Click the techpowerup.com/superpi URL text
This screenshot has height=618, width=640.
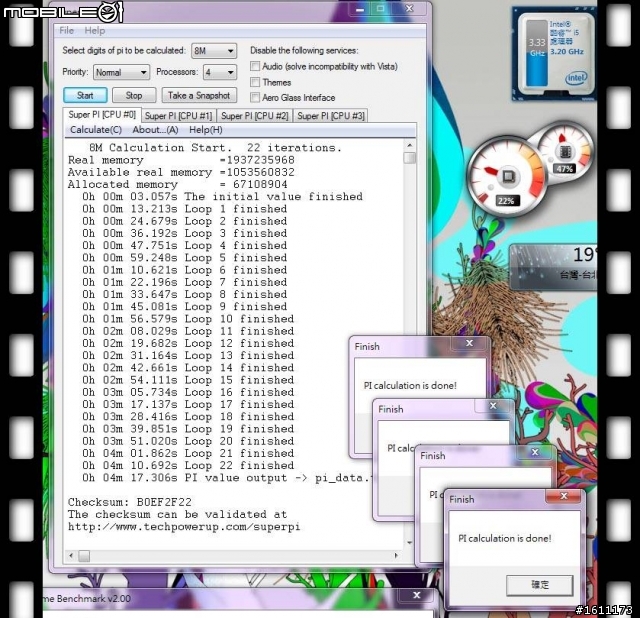[x=184, y=527]
